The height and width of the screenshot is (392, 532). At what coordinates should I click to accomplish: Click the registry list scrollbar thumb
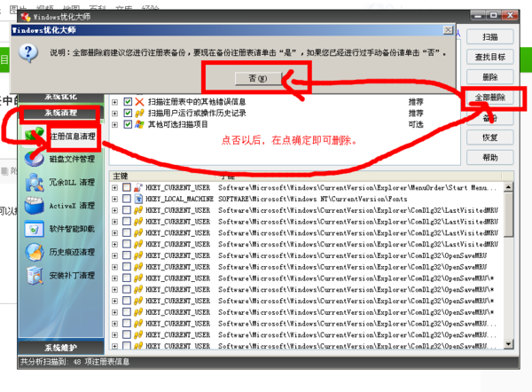point(508,215)
